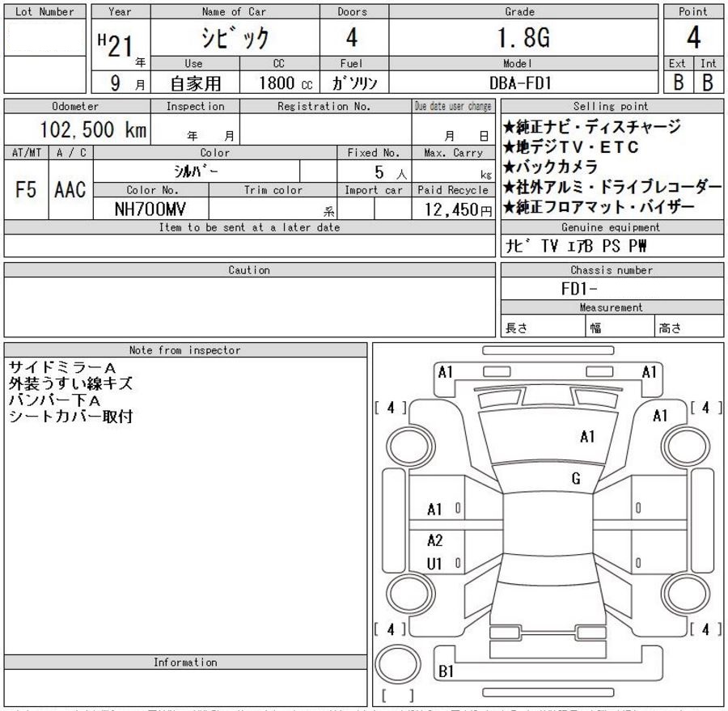728x711 pixels.
Task: Select the color number NH700MV
Action: pyautogui.click(x=150, y=209)
